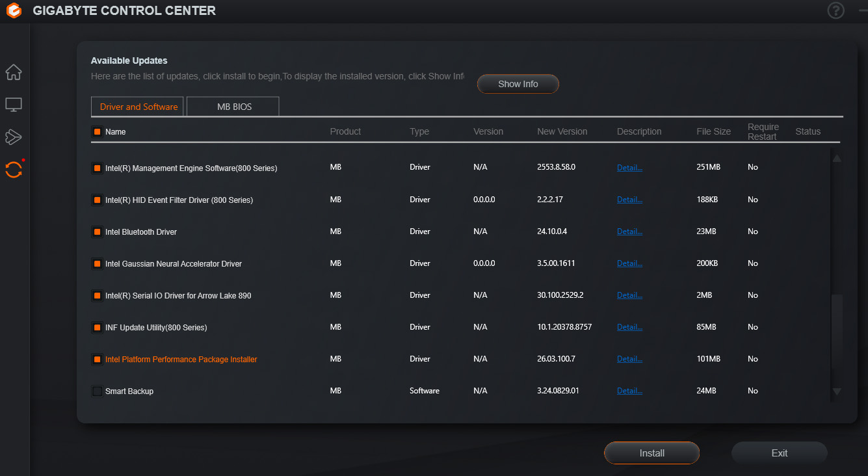Click the Show Info button
The image size is (868, 476).
point(518,84)
